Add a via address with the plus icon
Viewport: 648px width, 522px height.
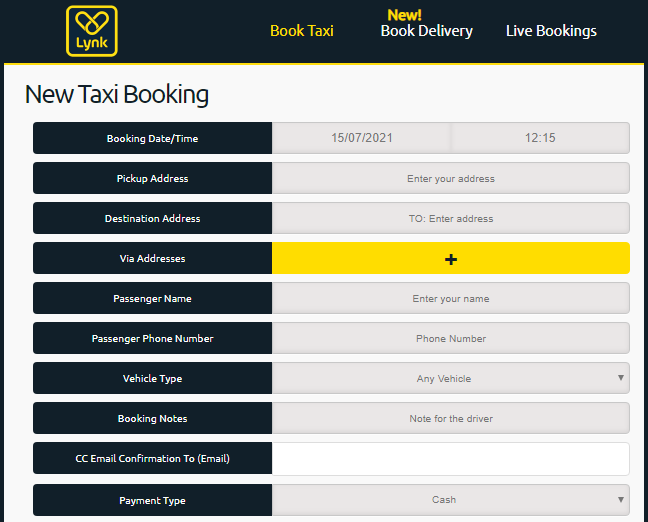451,259
